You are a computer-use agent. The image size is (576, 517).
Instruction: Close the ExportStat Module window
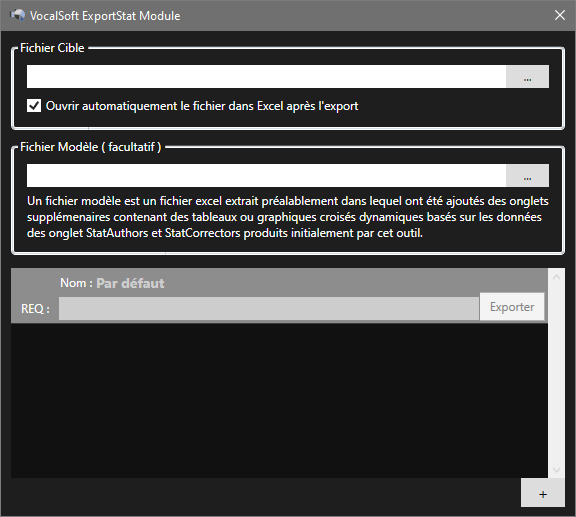click(x=559, y=15)
